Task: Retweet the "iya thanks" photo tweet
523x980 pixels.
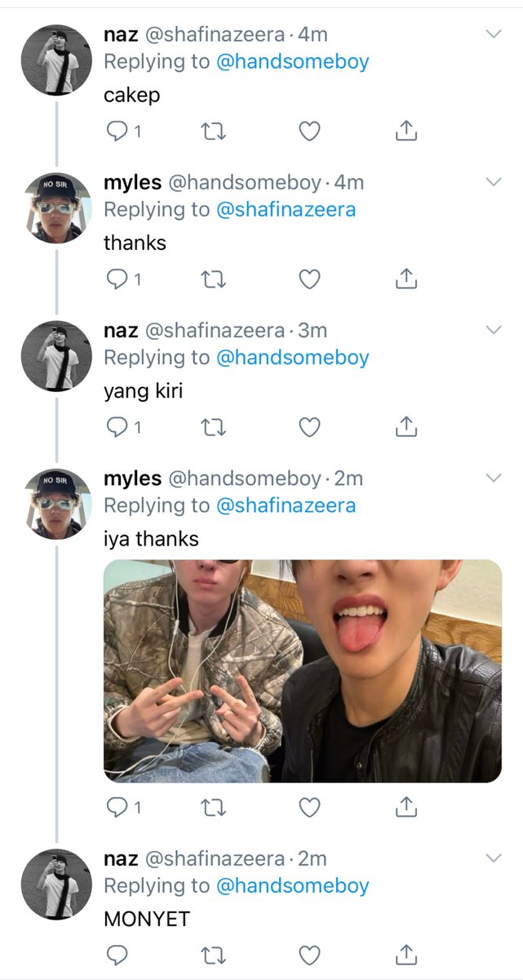Action: [214, 808]
